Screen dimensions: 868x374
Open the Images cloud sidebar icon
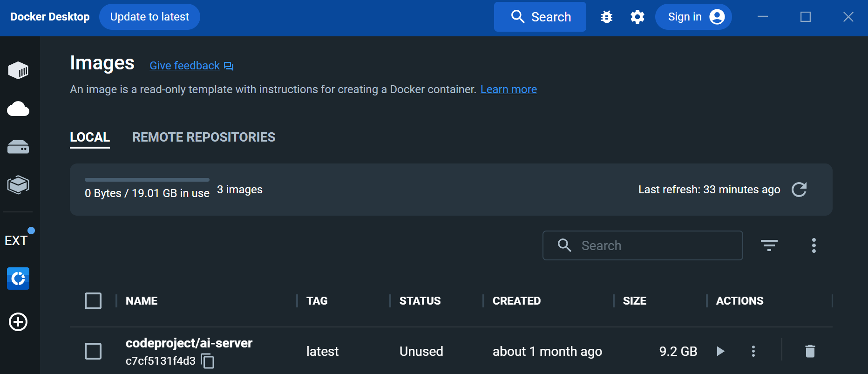coord(18,109)
